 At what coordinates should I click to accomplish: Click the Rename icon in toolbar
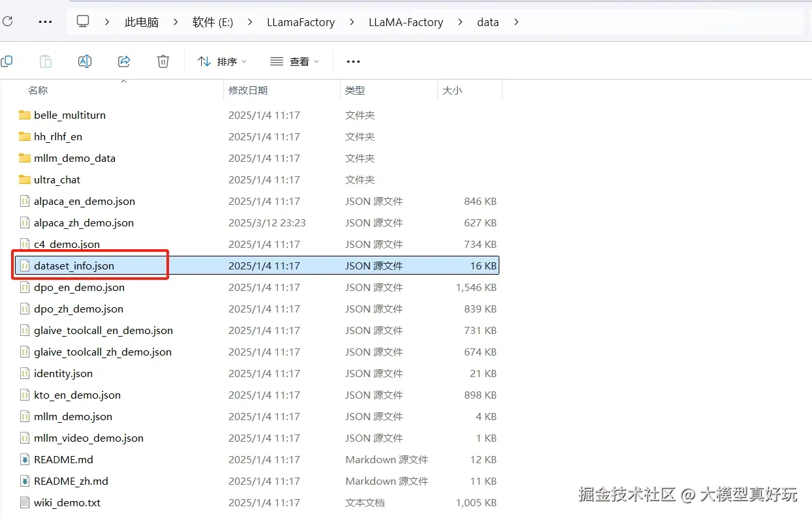(85, 61)
